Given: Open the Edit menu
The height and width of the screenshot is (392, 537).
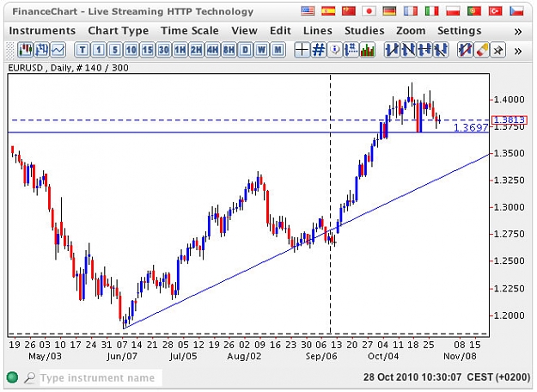Looking at the screenshot, I should tap(280, 31).
